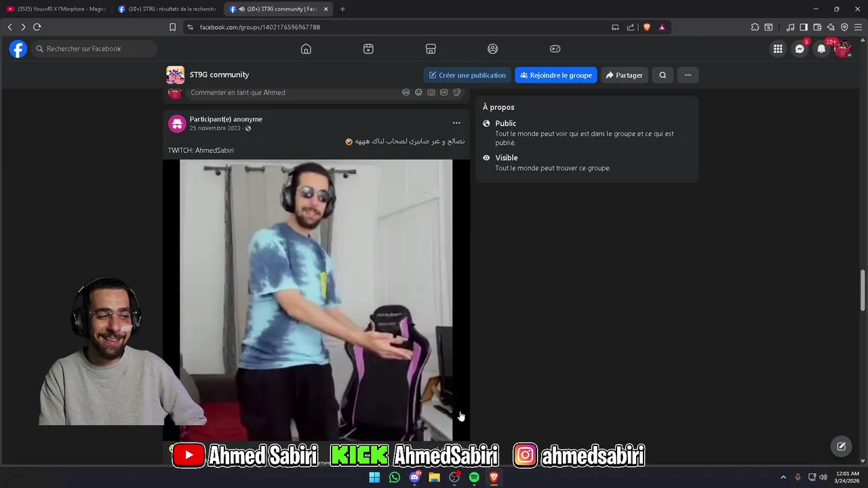Open the Reels video icon in navbar

(x=368, y=49)
